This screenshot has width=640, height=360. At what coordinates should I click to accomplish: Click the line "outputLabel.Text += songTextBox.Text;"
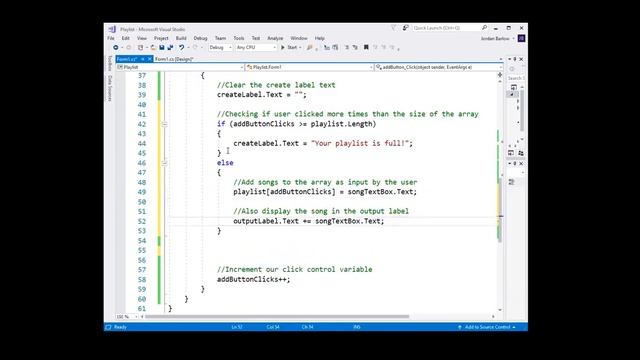pos(309,221)
